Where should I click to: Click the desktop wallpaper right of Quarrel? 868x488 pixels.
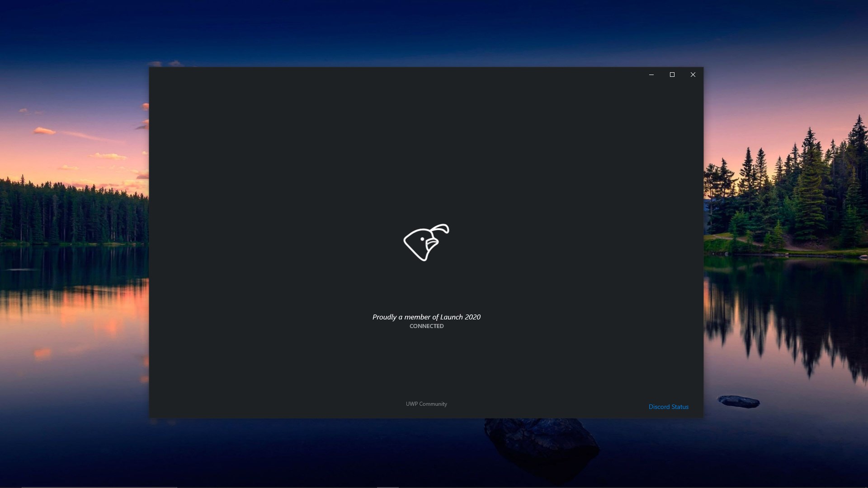coord(787,244)
